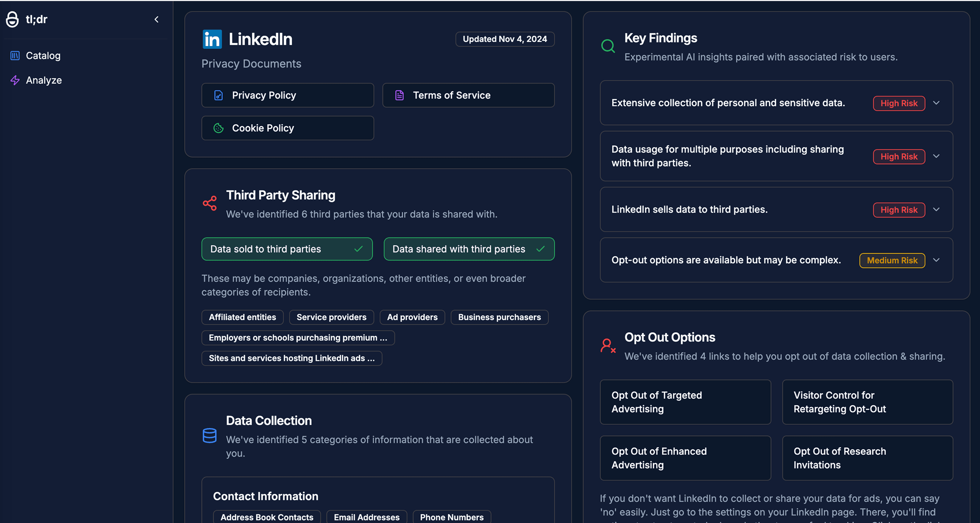
Task: Open the Catalog menu item
Action: click(43, 56)
